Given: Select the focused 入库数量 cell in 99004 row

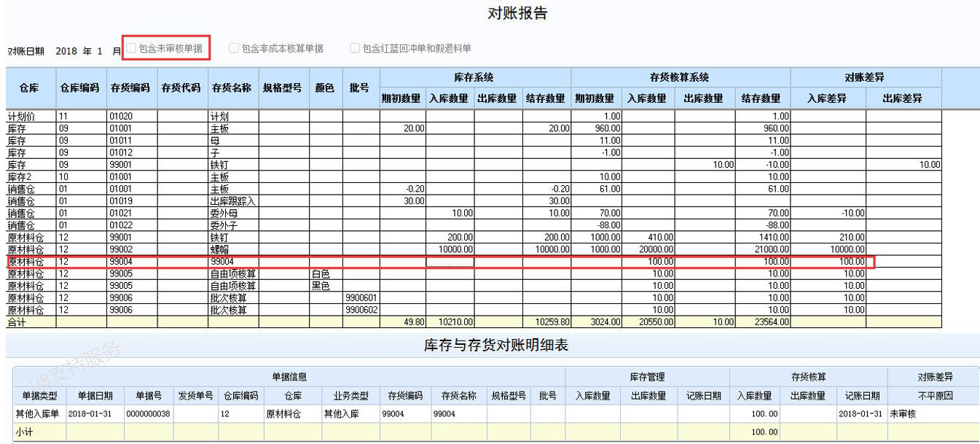Looking at the screenshot, I should point(450,262).
